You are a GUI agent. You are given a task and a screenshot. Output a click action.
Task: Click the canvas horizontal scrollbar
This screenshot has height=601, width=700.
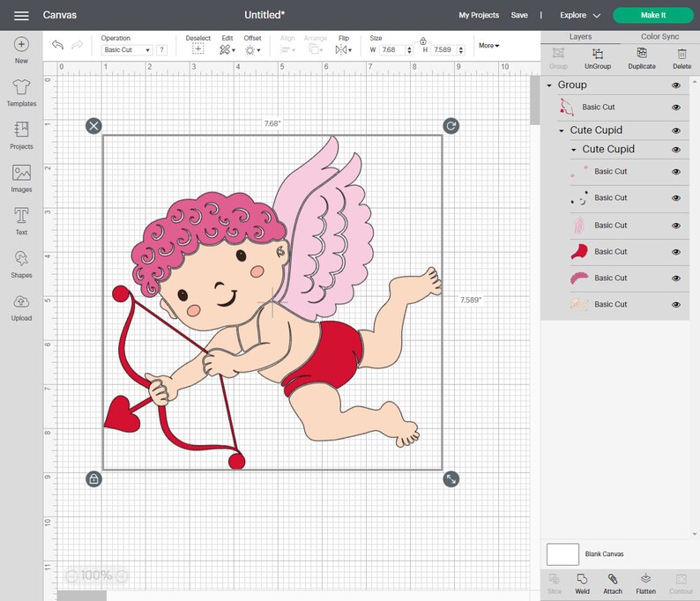(x=82, y=596)
